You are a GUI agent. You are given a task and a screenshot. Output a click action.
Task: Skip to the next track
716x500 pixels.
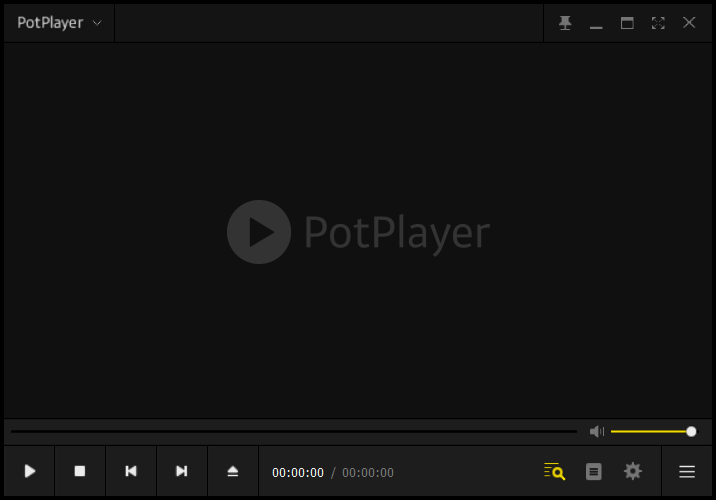point(182,471)
